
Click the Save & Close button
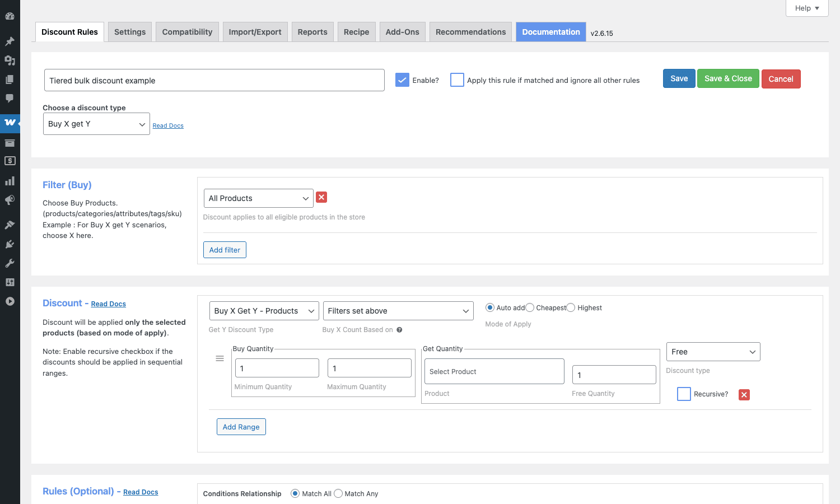728,78
